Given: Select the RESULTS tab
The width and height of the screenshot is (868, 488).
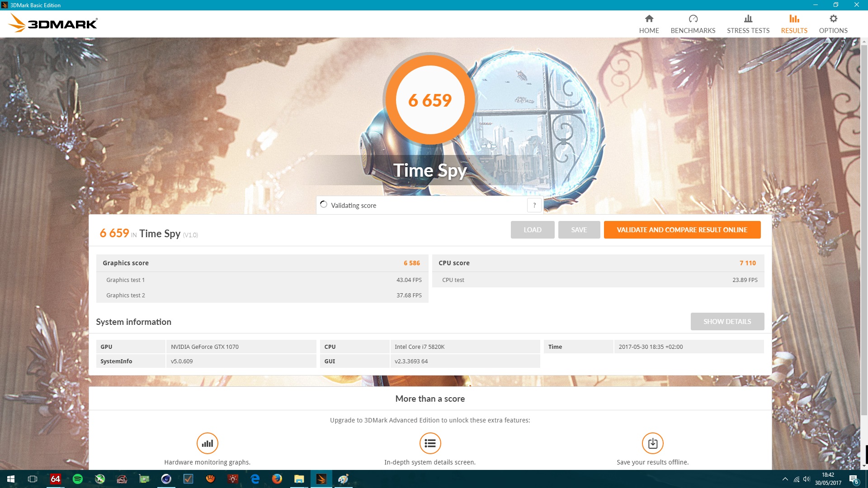Looking at the screenshot, I should [794, 24].
